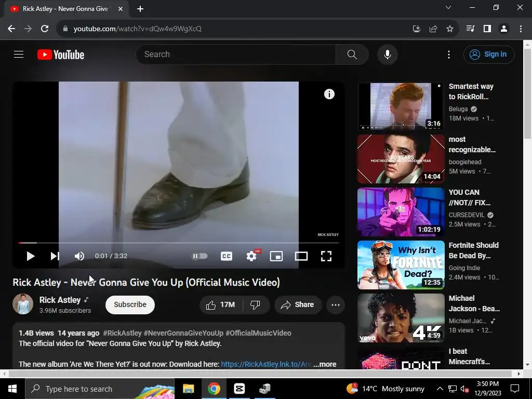Click the address bar URL
The image size is (532, 399).
point(137,29)
